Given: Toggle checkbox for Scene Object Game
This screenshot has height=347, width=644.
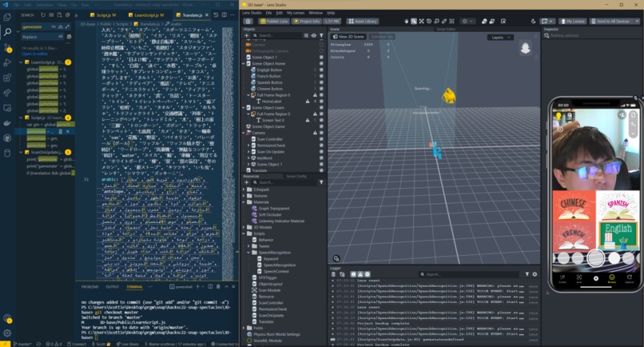Looking at the screenshot, I should pos(321,126).
